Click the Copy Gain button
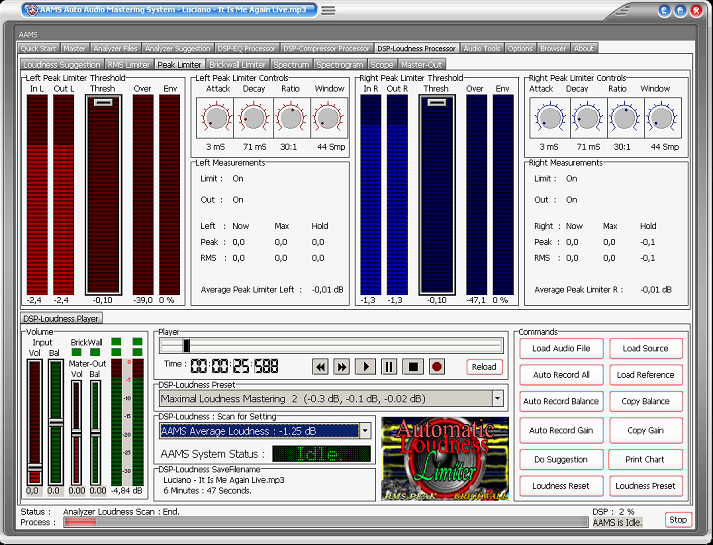The height and width of the screenshot is (545, 713). [645, 430]
